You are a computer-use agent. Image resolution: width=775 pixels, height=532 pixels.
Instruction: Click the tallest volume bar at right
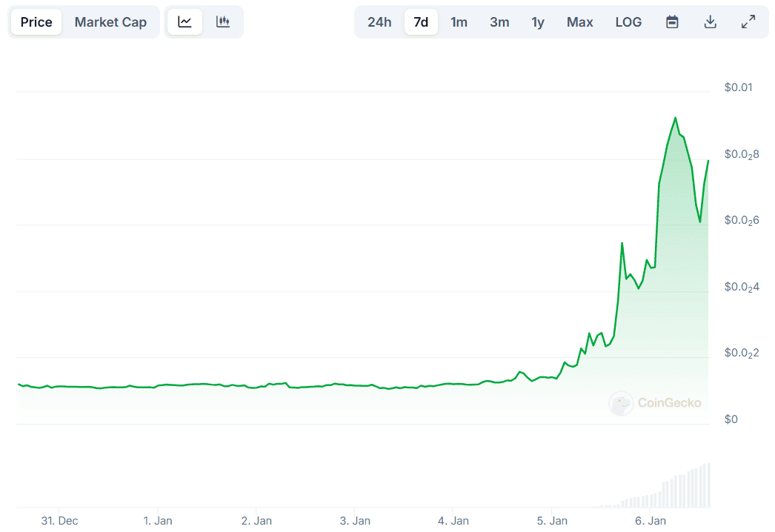709,485
